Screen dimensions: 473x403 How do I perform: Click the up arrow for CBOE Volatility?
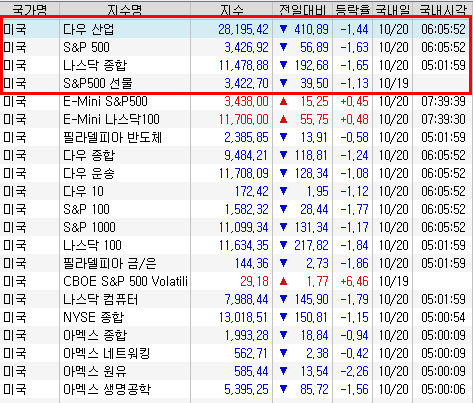tap(283, 281)
